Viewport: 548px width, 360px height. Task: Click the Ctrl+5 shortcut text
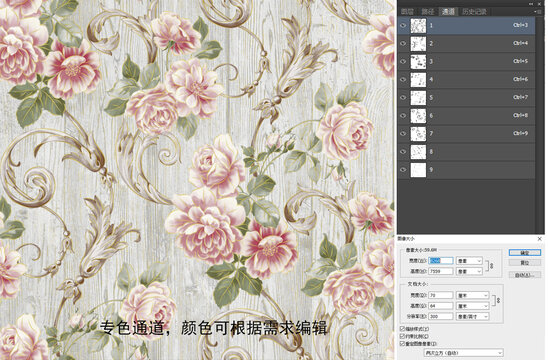pyautogui.click(x=520, y=61)
